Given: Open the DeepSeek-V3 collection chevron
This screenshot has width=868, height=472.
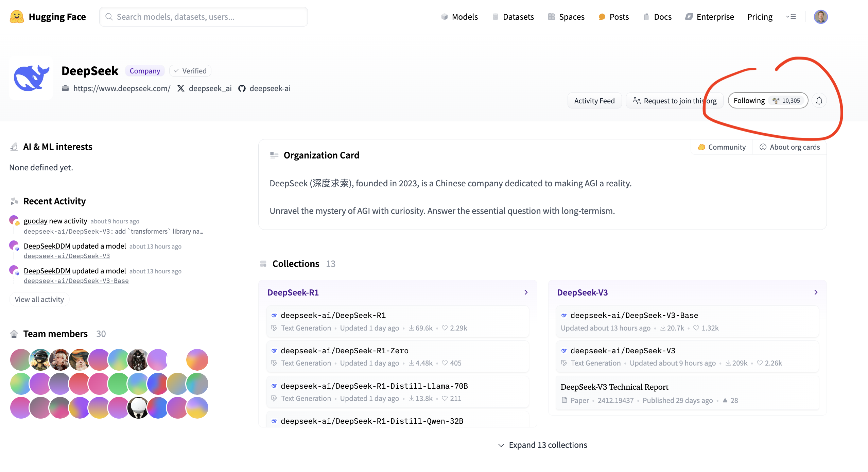Looking at the screenshot, I should [x=816, y=292].
